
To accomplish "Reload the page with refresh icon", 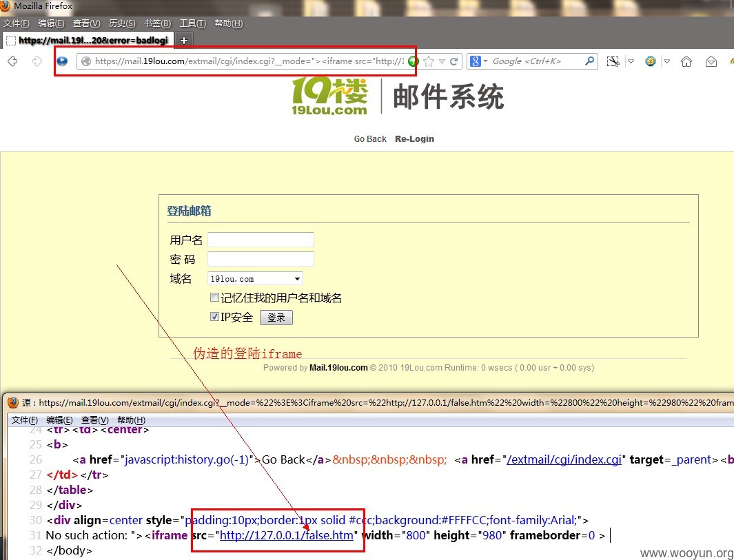I will (x=453, y=61).
